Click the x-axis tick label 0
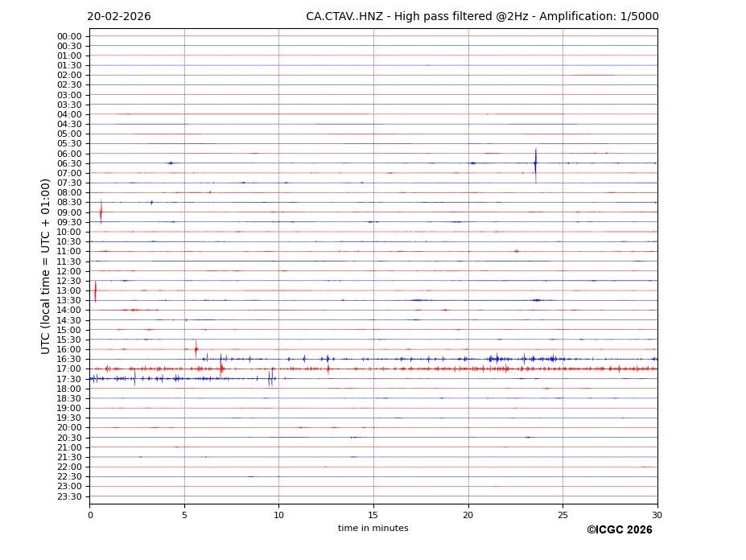 click(x=90, y=515)
